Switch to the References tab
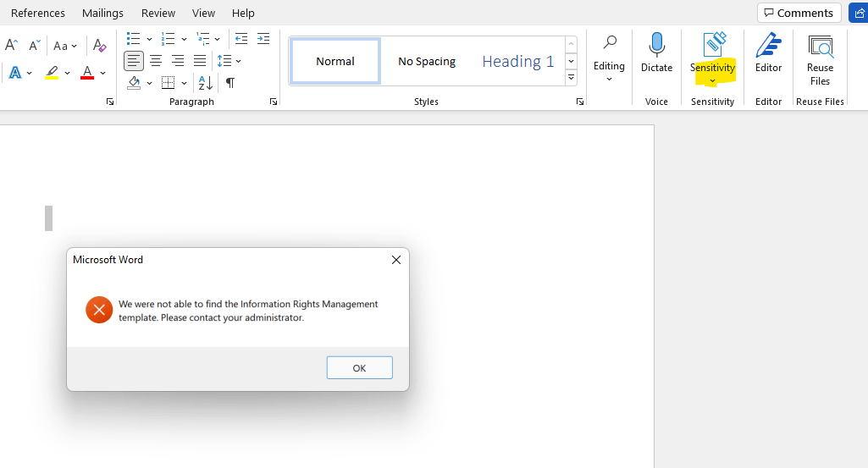 click(37, 13)
